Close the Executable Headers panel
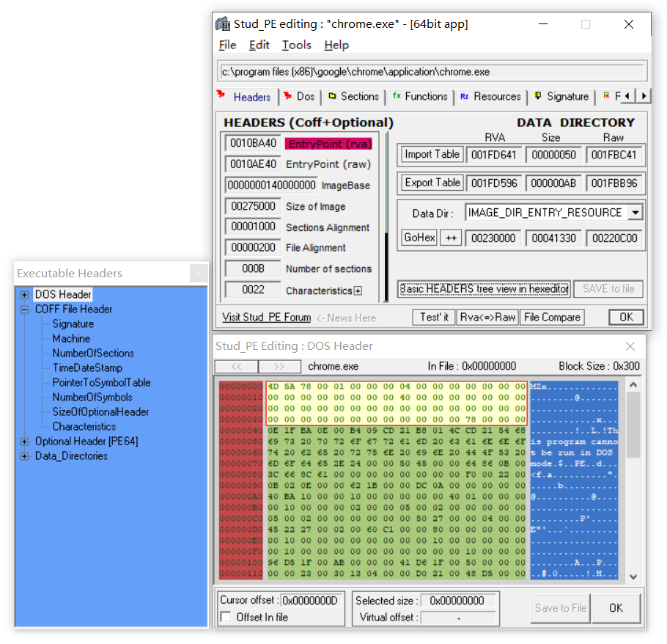The image size is (667, 644). point(199,273)
